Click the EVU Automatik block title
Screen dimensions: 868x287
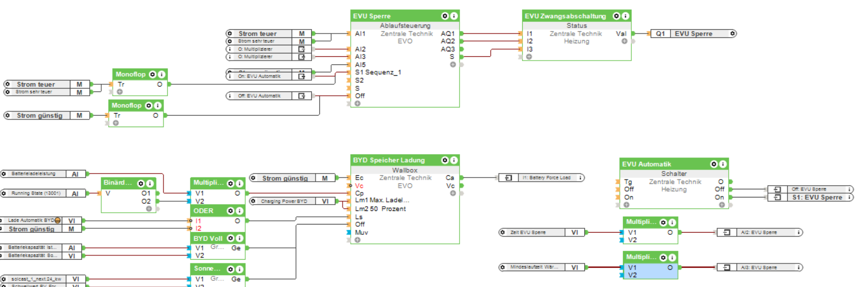646,164
